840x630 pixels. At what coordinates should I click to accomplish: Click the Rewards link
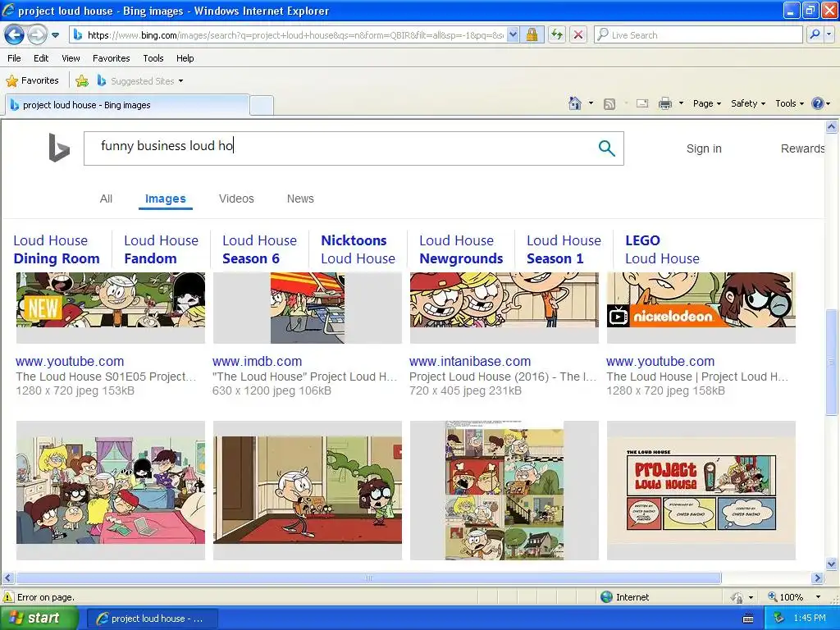(x=802, y=148)
